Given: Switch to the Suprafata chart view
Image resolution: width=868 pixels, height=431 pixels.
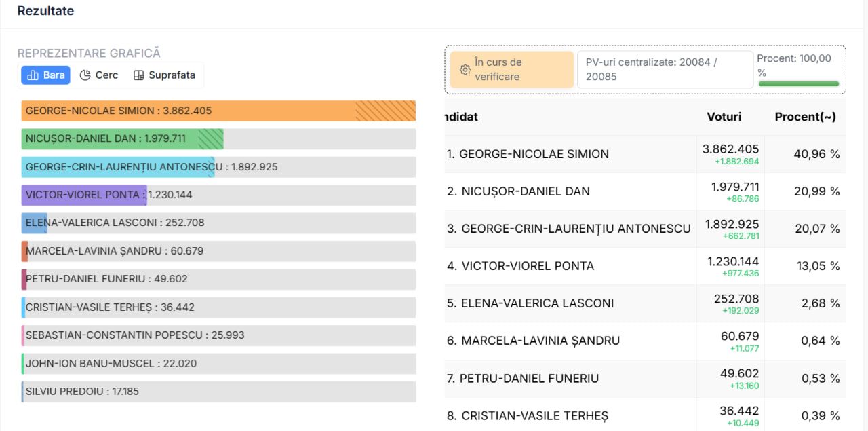Looking at the screenshot, I should (165, 75).
